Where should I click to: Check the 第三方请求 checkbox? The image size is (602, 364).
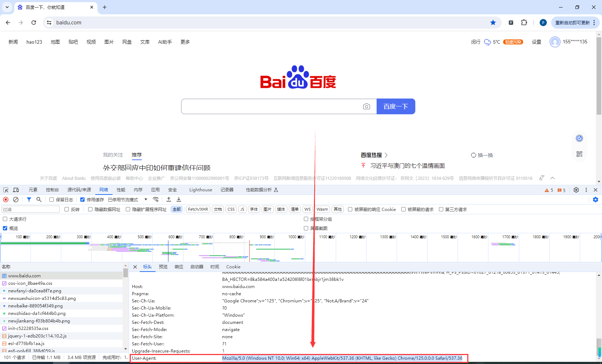pyautogui.click(x=441, y=209)
